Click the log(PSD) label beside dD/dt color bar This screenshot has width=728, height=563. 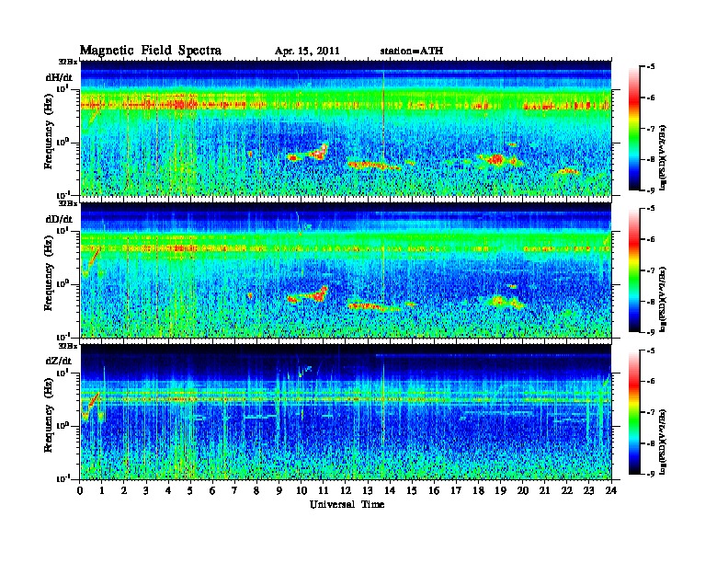(663, 299)
